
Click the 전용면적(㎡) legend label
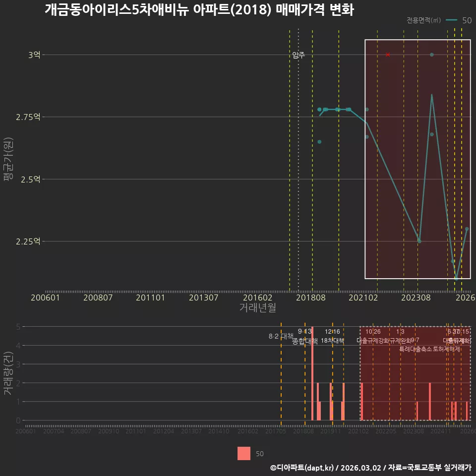click(x=423, y=20)
